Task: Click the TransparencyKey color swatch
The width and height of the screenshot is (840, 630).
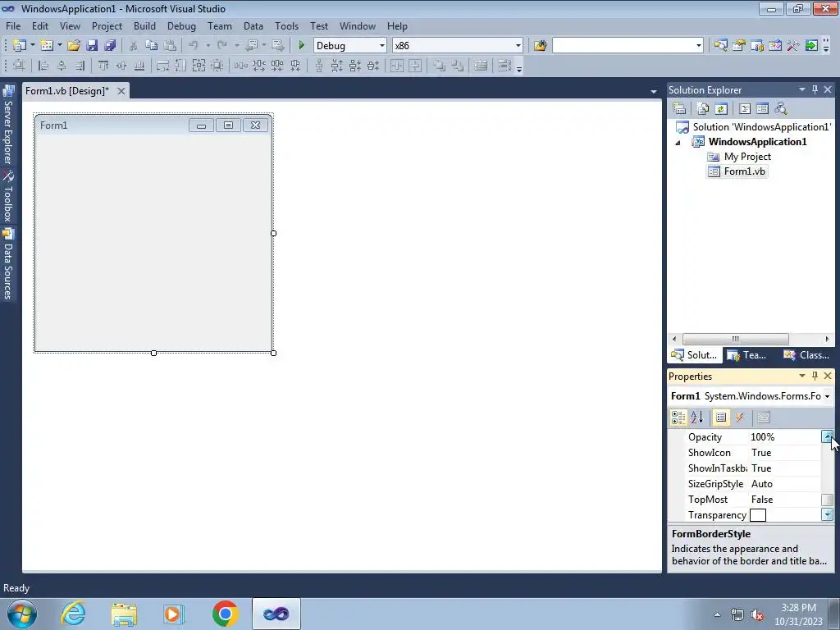Action: click(x=757, y=515)
